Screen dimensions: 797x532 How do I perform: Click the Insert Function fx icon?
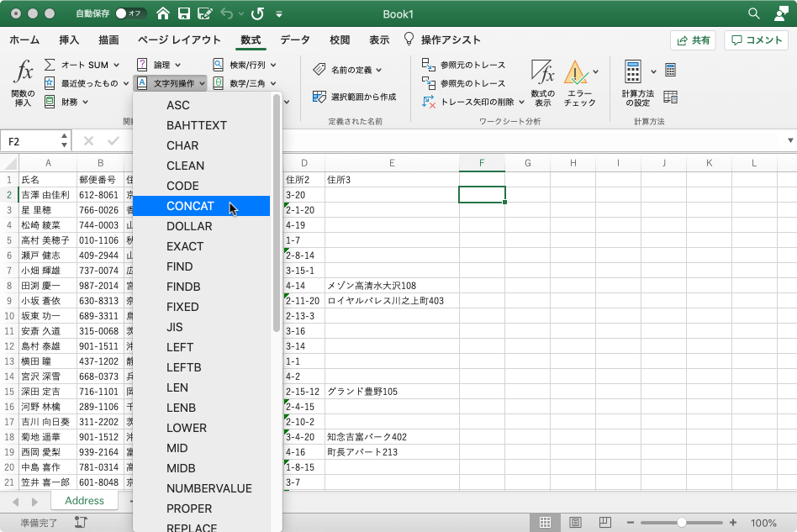(x=24, y=71)
